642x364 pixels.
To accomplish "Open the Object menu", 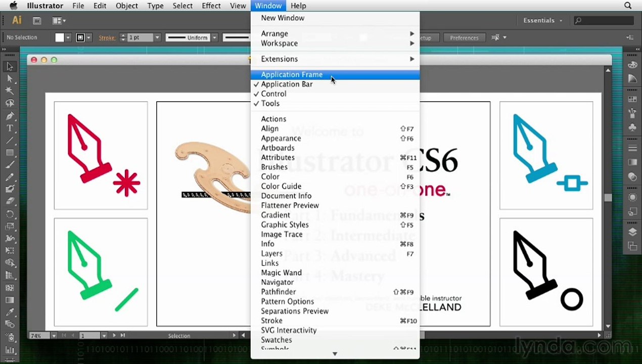I will 126,6.
